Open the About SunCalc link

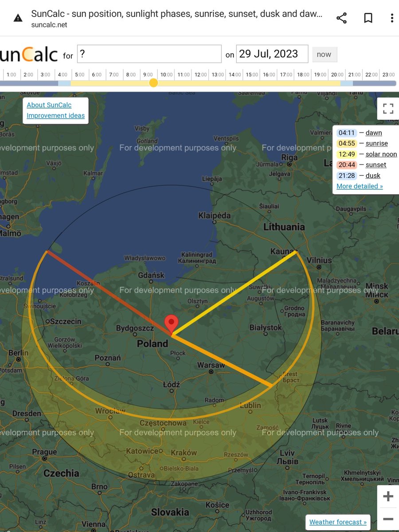click(49, 105)
